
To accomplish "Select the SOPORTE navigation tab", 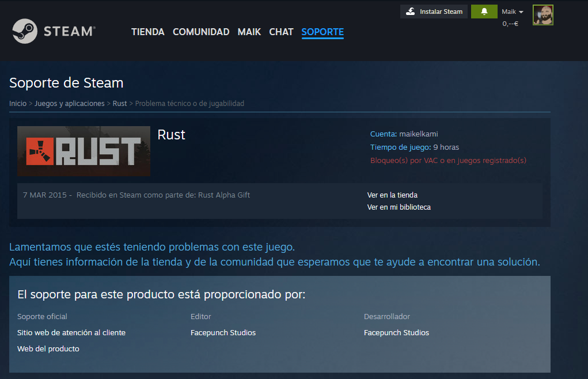I will pyautogui.click(x=323, y=32).
